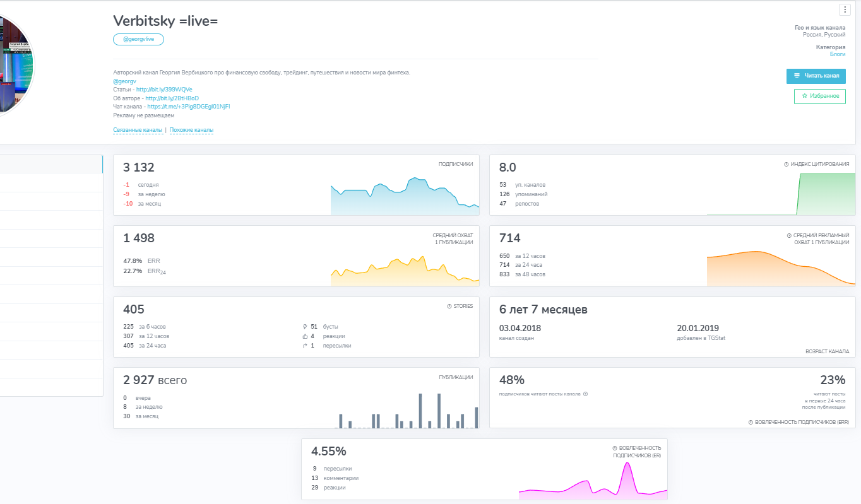Click the 8.0 citation index value
This screenshot has width=861, height=504.
[x=508, y=167]
